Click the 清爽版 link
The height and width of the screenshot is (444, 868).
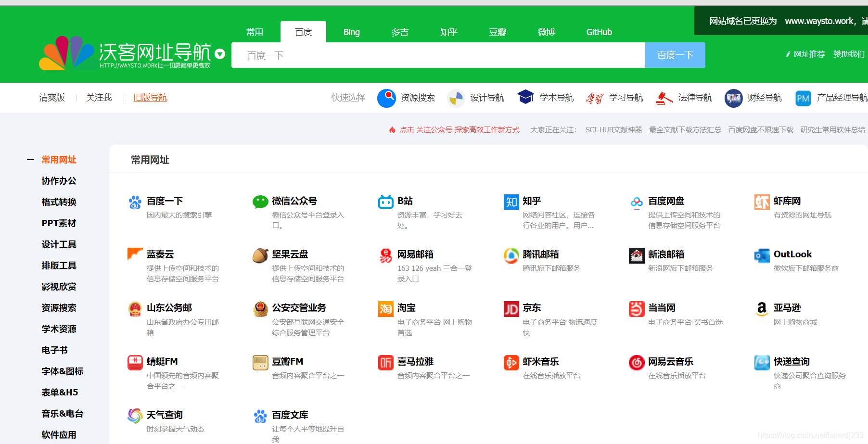52,98
